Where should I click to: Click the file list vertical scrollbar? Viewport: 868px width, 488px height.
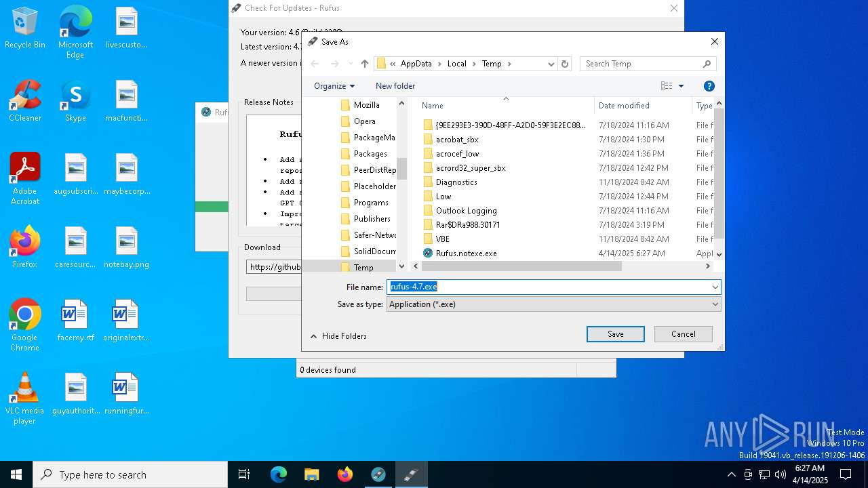pyautogui.click(x=719, y=173)
